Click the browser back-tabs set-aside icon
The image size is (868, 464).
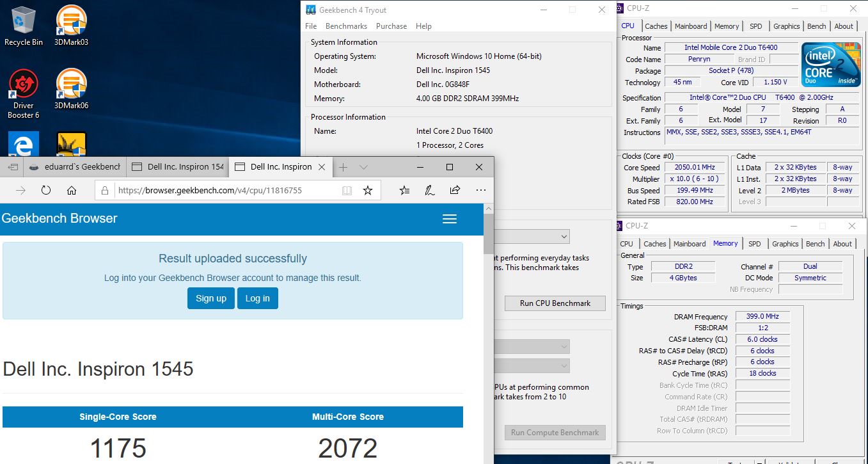[13, 167]
